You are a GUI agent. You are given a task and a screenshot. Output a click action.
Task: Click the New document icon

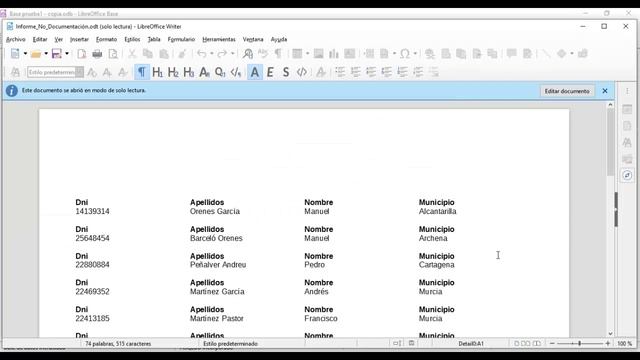click(x=15, y=53)
